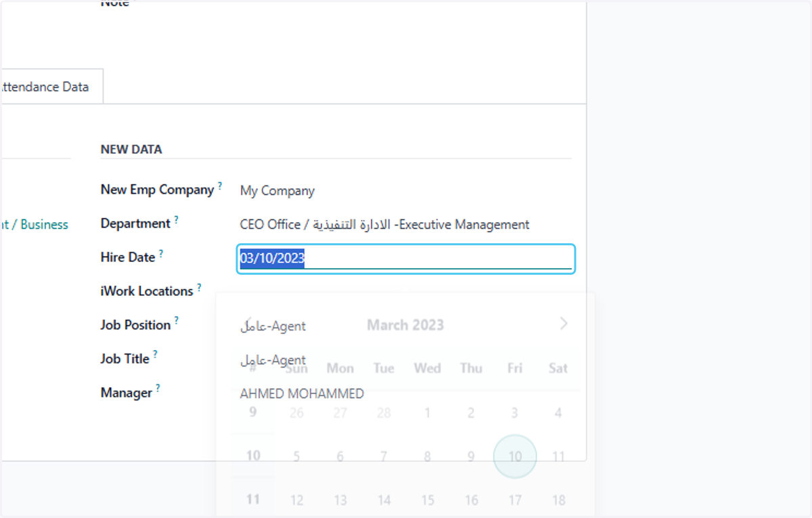Image resolution: width=812 pixels, height=518 pixels.
Task: Select March 15 in the calendar
Action: tap(428, 500)
